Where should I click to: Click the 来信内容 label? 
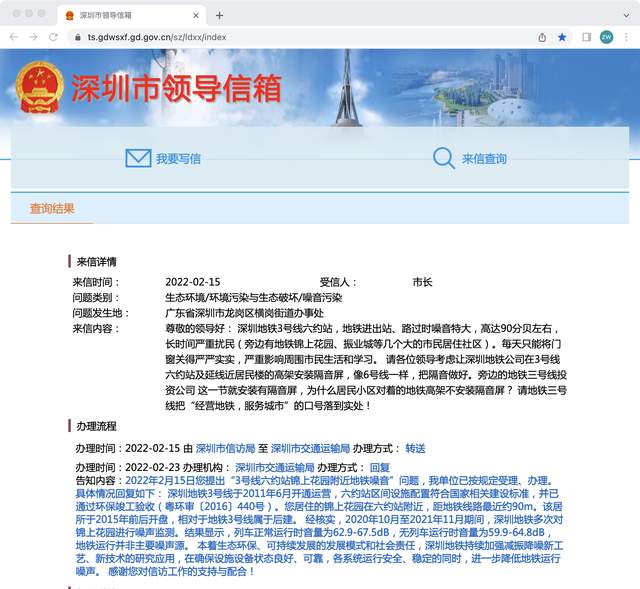[96, 329]
